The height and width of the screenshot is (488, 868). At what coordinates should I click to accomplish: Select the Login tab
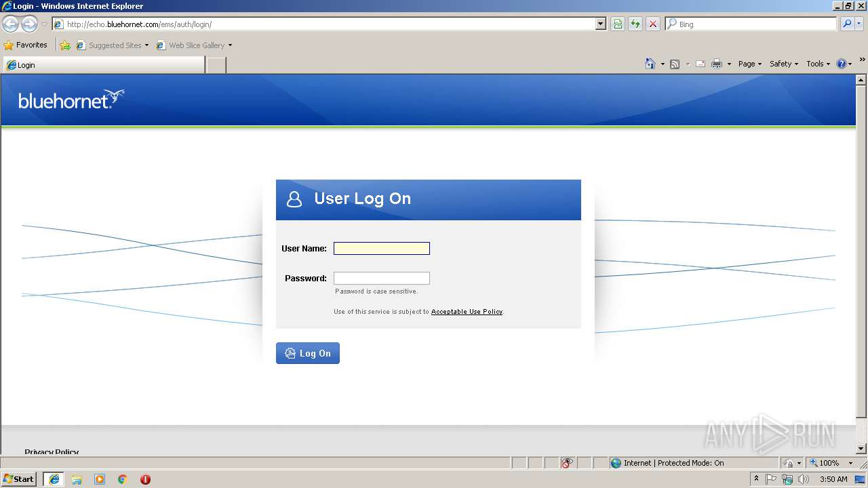104,65
